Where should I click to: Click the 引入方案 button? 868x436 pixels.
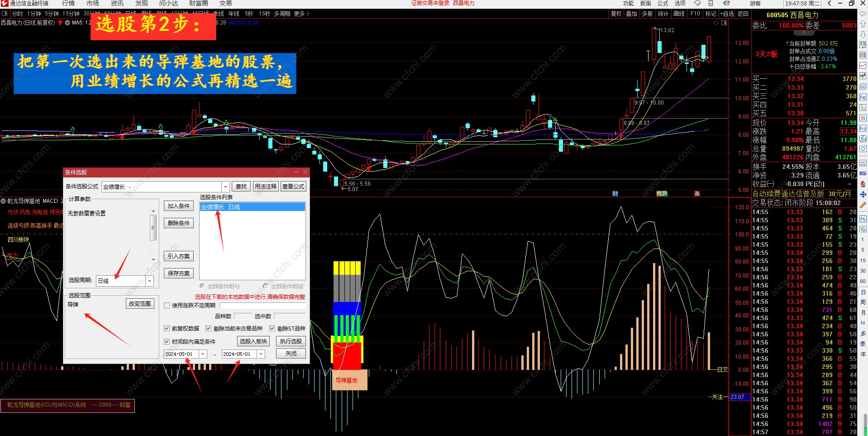[179, 256]
